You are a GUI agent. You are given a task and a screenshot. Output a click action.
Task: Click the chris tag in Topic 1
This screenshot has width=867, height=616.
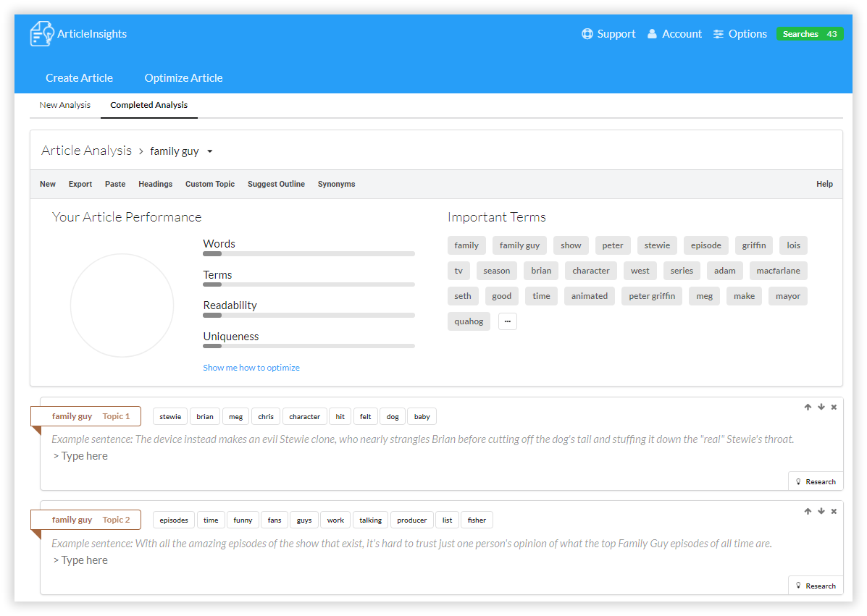[x=266, y=416]
